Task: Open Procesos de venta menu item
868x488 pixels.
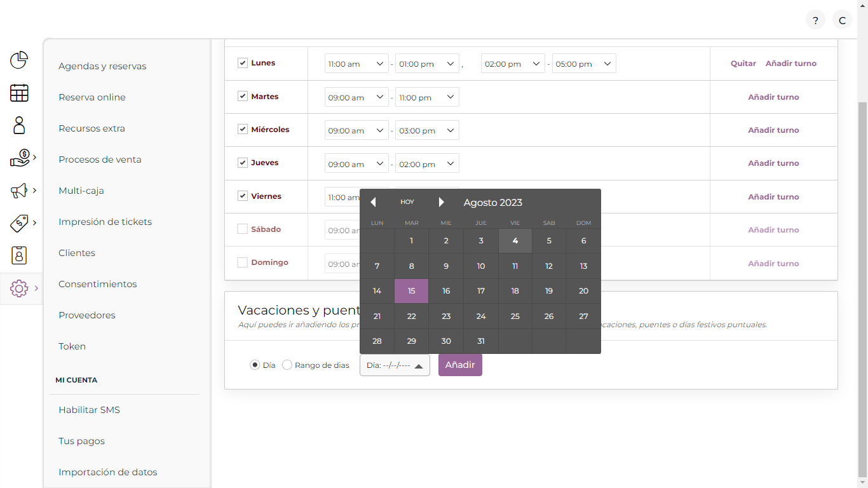Action: [x=100, y=159]
